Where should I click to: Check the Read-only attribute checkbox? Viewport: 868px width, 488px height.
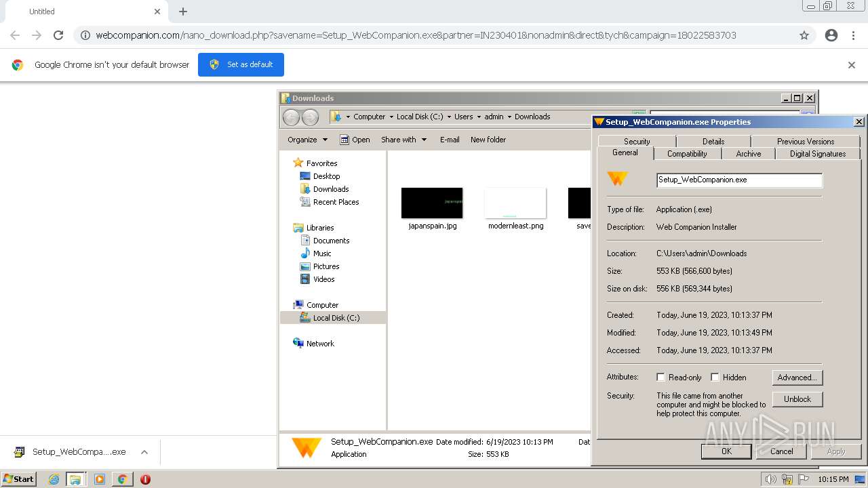tap(660, 378)
